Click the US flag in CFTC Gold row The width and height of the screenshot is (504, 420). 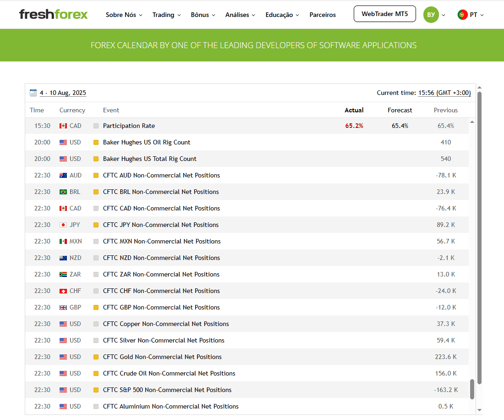(x=63, y=357)
